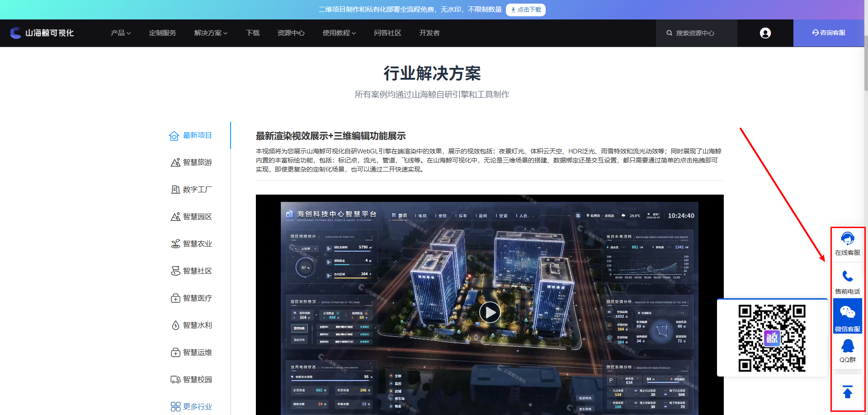Click the 行业解决方案 page heading
868x415 pixels.
click(432, 73)
